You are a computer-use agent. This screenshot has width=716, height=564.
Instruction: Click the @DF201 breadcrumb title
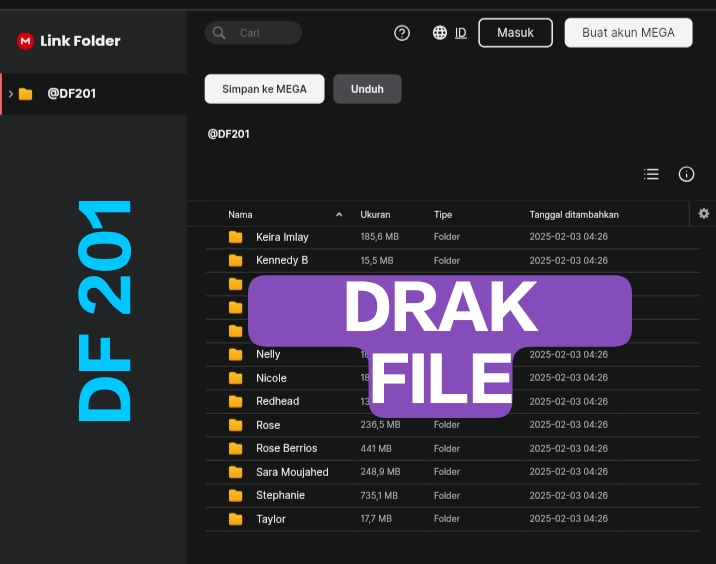pyautogui.click(x=228, y=134)
